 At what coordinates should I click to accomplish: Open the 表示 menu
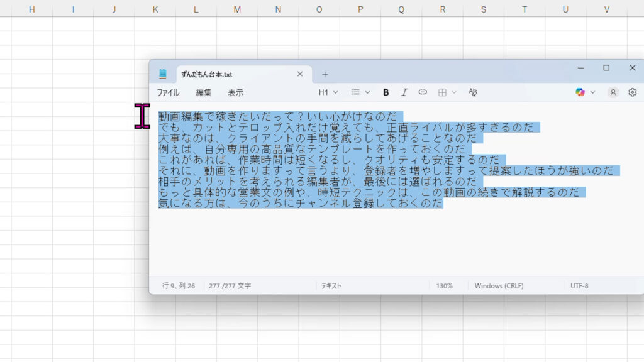[x=235, y=92]
